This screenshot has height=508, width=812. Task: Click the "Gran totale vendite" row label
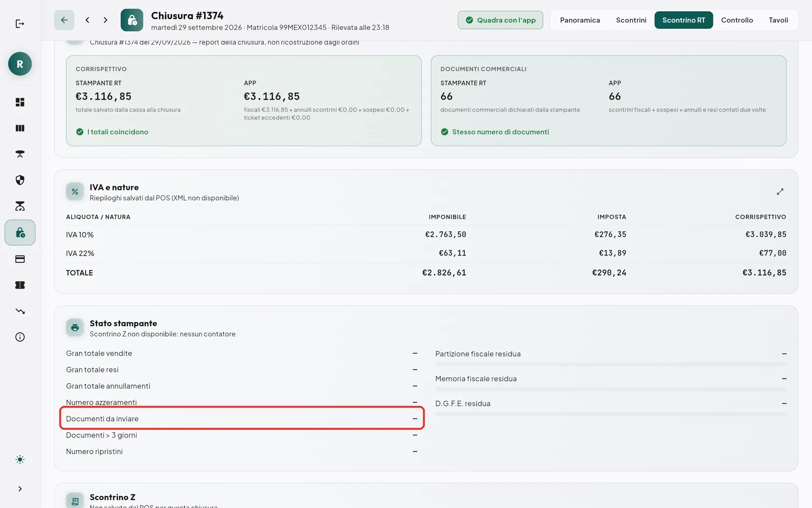99,354
